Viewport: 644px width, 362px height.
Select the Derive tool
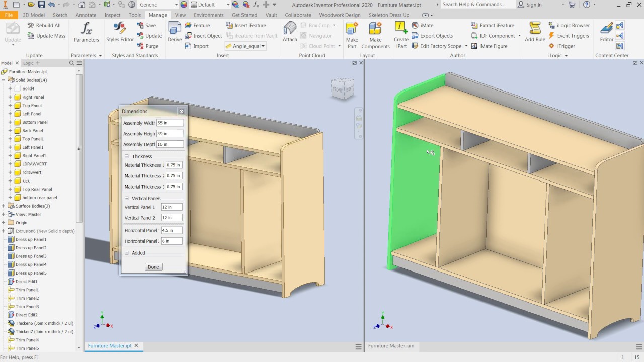click(174, 32)
